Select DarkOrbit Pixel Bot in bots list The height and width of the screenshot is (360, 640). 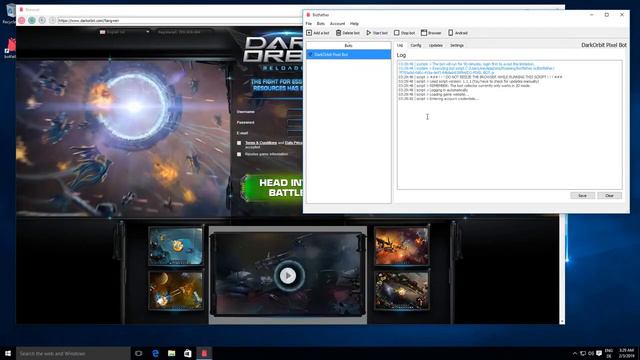tap(348, 54)
